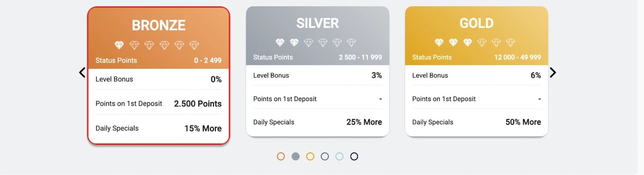
Task: Click the third filled diamond on Gold card
Action: (467, 42)
